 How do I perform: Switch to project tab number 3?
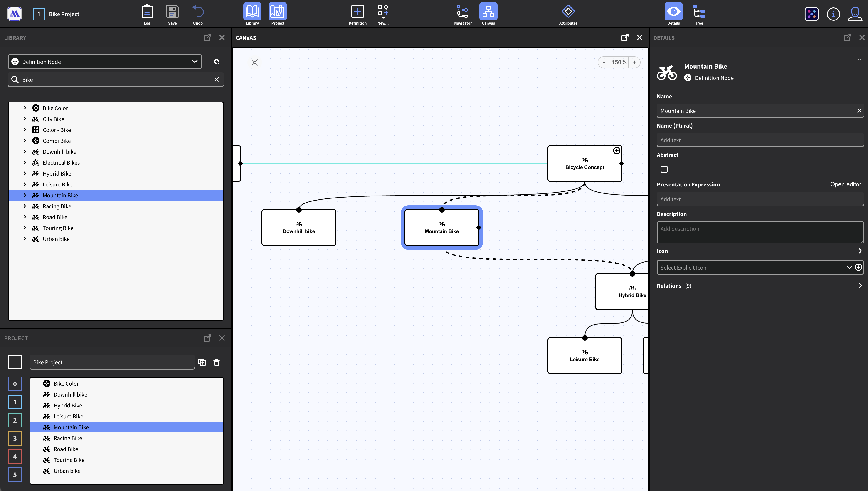click(x=15, y=438)
